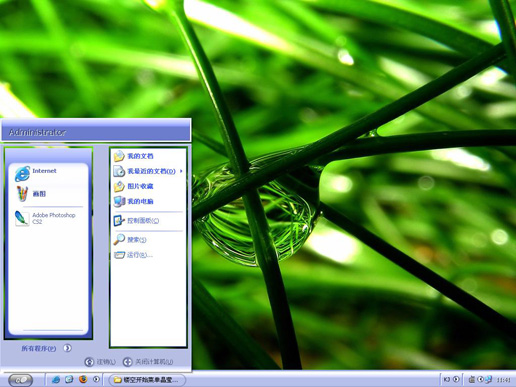
Task: Click the 关闭计算机 (Shut Down) button
Action: [x=148, y=362]
